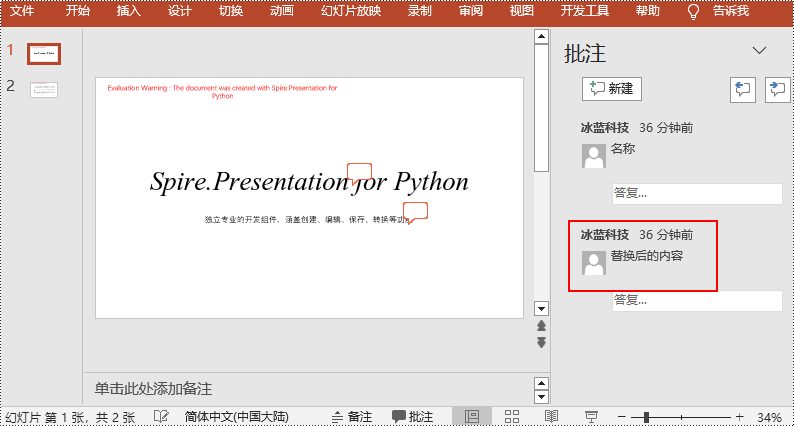This screenshot has height=426, width=794.
Task: Click the avatar next to 名称 comment
Action: (x=594, y=156)
